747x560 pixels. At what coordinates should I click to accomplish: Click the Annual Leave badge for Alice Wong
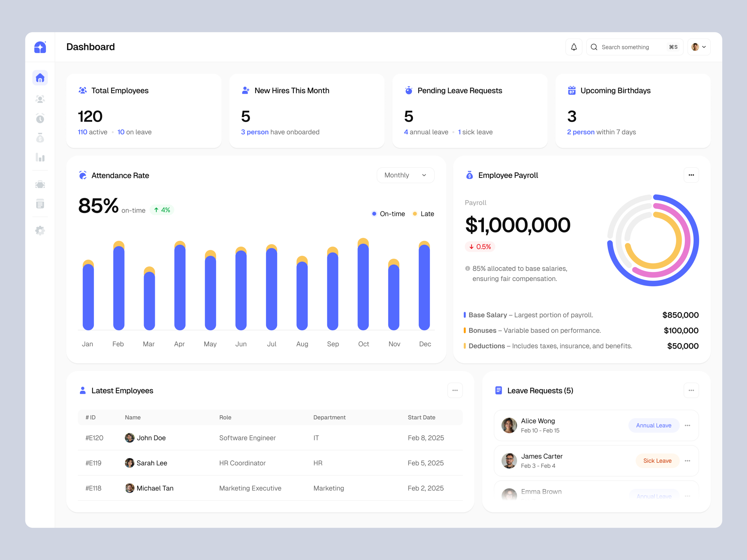click(x=654, y=425)
